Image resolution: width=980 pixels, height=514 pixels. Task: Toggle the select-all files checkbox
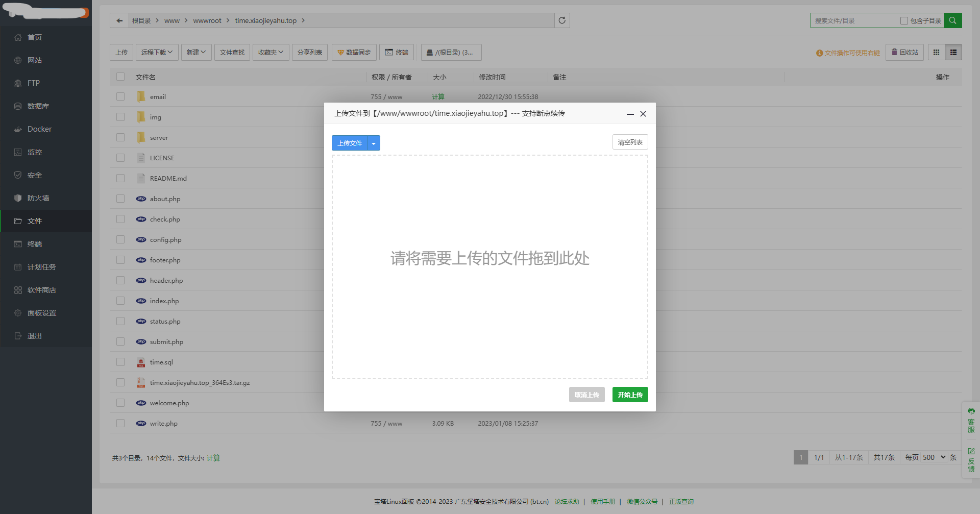[120, 77]
